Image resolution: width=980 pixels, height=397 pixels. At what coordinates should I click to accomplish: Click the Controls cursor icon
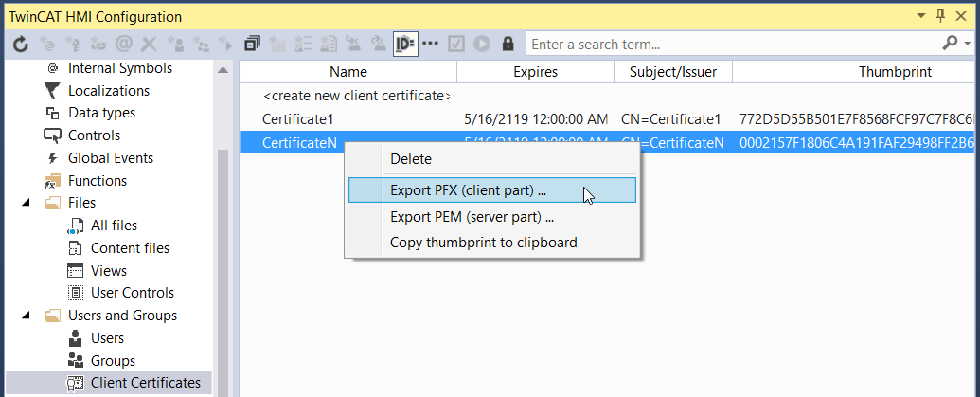53,135
